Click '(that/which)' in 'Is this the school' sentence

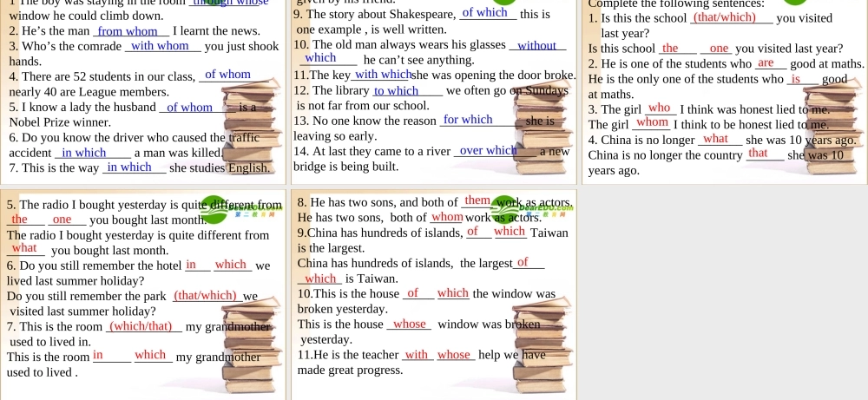tap(724, 17)
